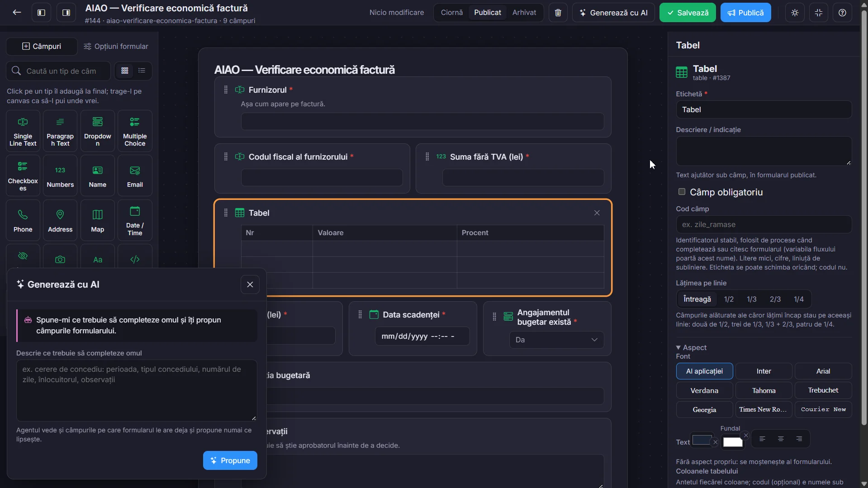Screen dimensions: 868x488
Task: Add a Date / Time field
Action: click(x=135, y=220)
